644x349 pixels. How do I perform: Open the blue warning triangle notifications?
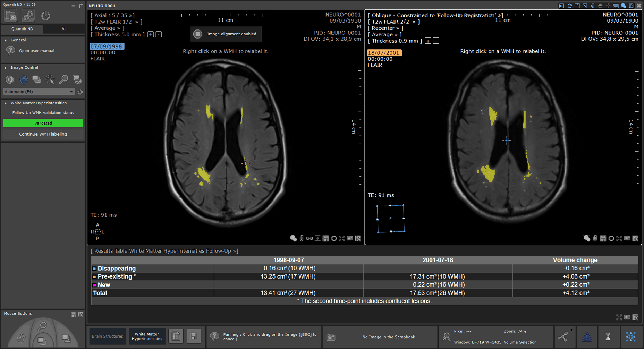[x=587, y=337]
